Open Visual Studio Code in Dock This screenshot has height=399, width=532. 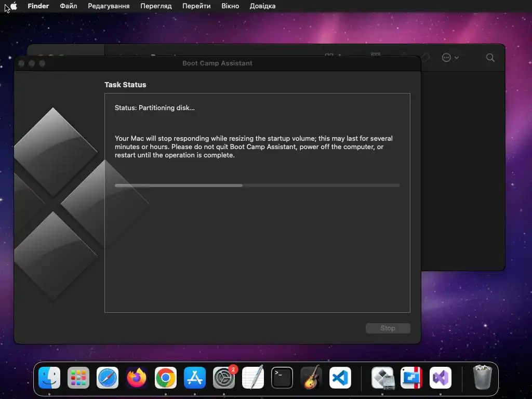[x=340, y=378]
